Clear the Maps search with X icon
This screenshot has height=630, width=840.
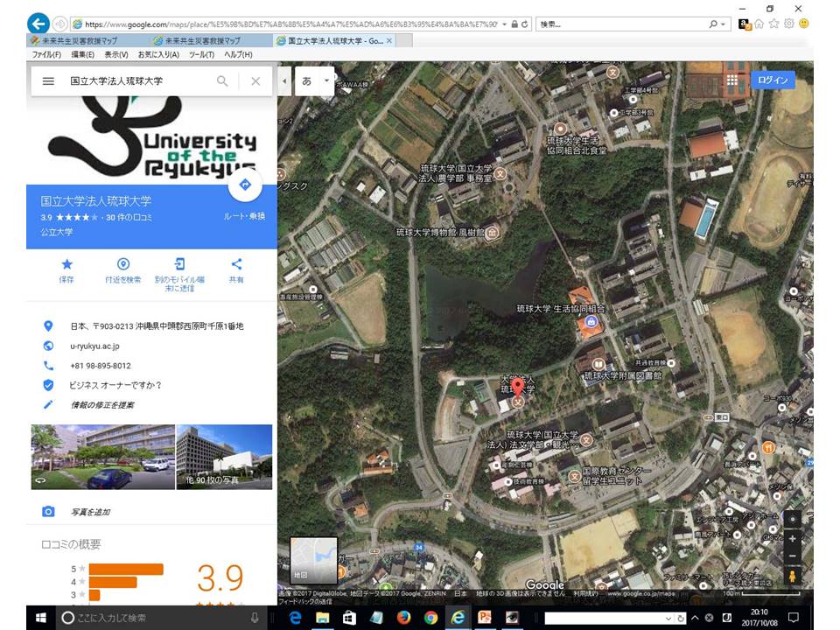[x=255, y=80]
